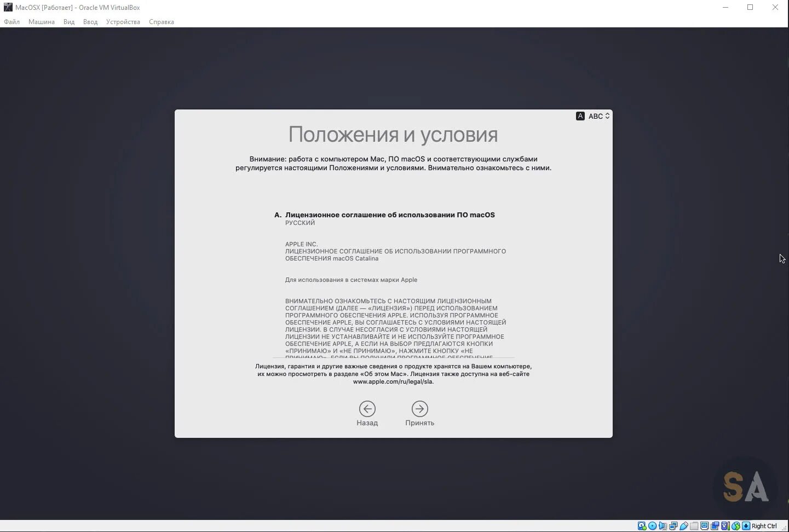Click the Назад button label

tap(367, 423)
